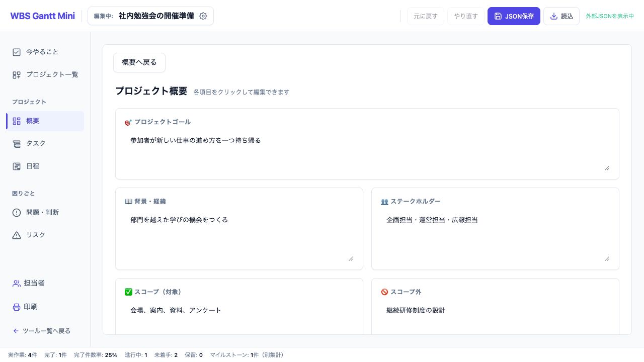Click the floppy disk icon in JSON保存
Image resolution: width=644 pixels, height=362 pixels.
point(498,16)
